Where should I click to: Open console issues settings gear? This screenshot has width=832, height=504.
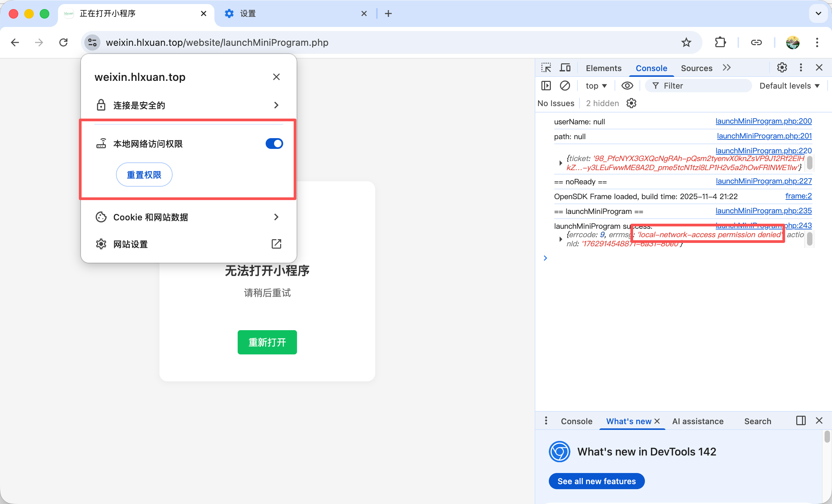(631, 103)
